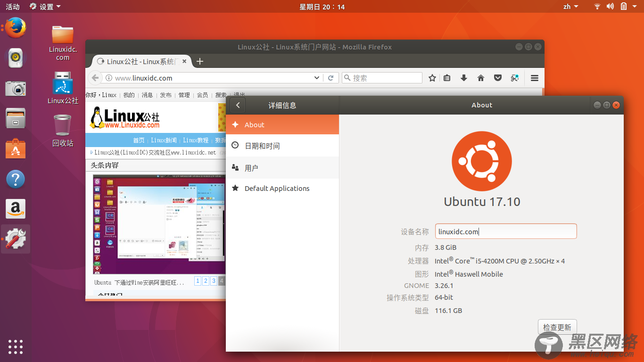Click Linux新闻 in the blue nav bar
Screen dimensions: 644x362
(164, 140)
